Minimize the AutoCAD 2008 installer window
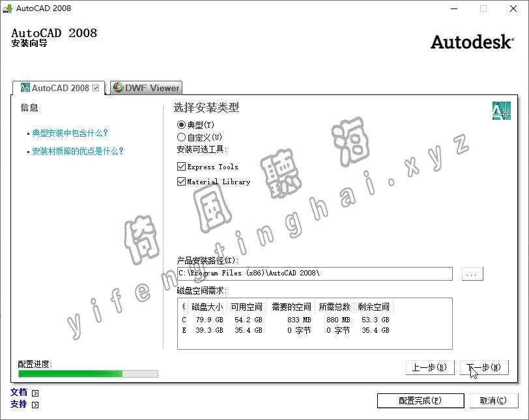The height and width of the screenshot is (420, 529). tap(454, 8)
